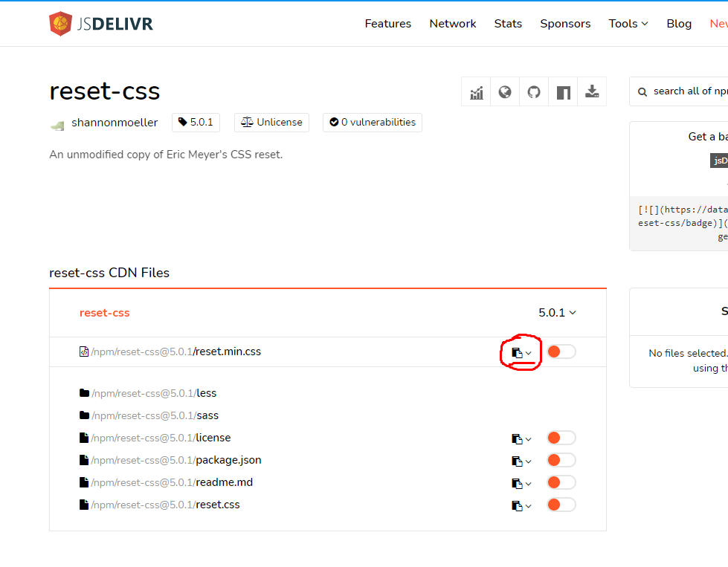Open the 5.0.1 version dropdown
Viewport: 728px width, 567px height.
tap(557, 313)
